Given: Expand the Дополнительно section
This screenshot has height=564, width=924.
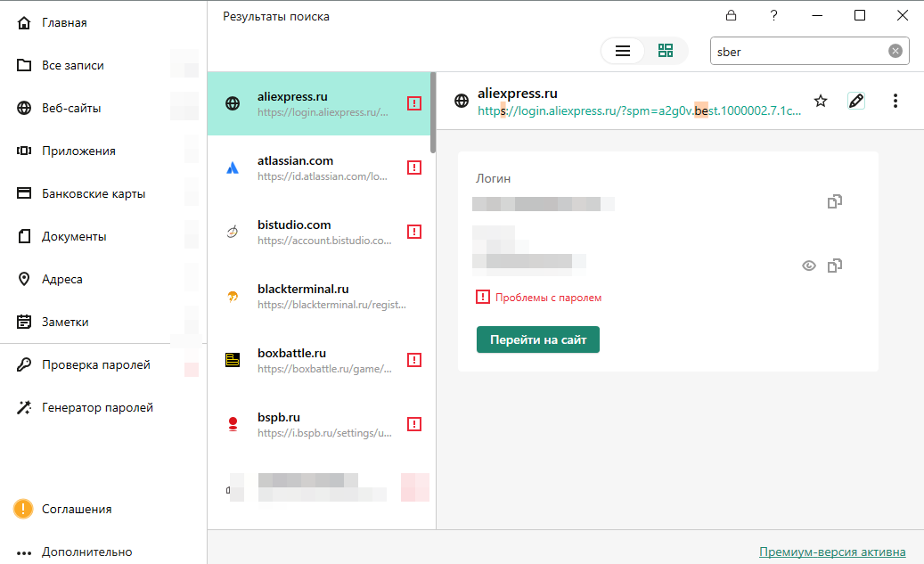Looking at the screenshot, I should (x=86, y=552).
